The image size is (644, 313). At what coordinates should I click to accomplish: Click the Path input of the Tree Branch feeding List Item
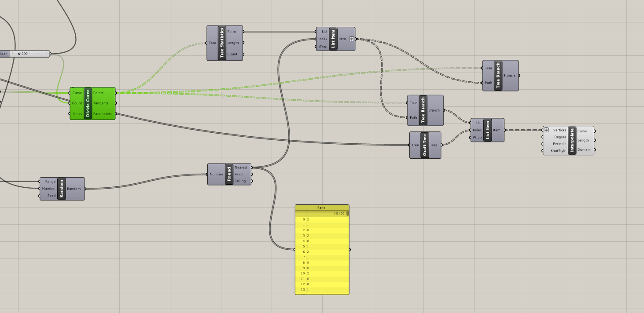413,117
